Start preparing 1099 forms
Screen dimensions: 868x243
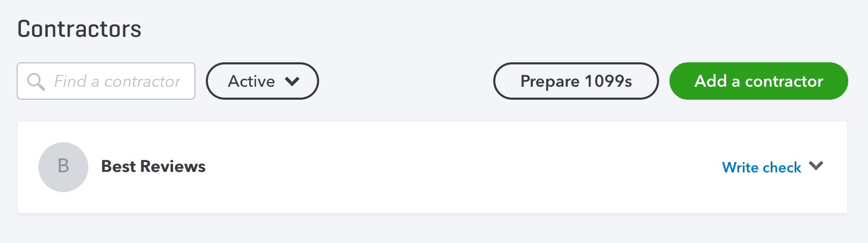[575, 81]
